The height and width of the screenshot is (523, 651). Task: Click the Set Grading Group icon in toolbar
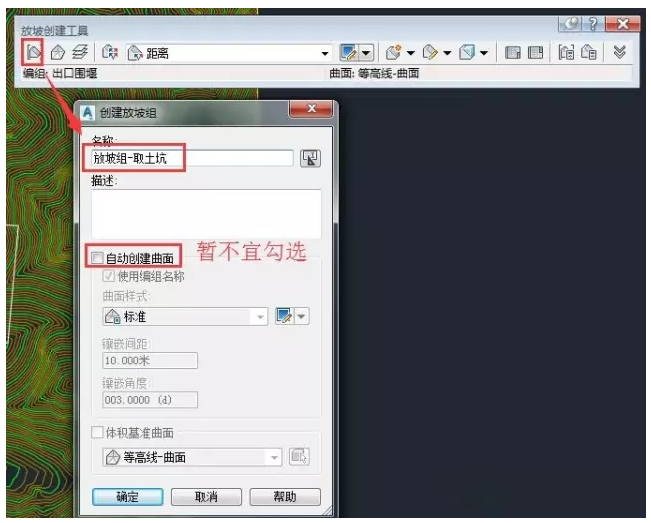(33, 52)
